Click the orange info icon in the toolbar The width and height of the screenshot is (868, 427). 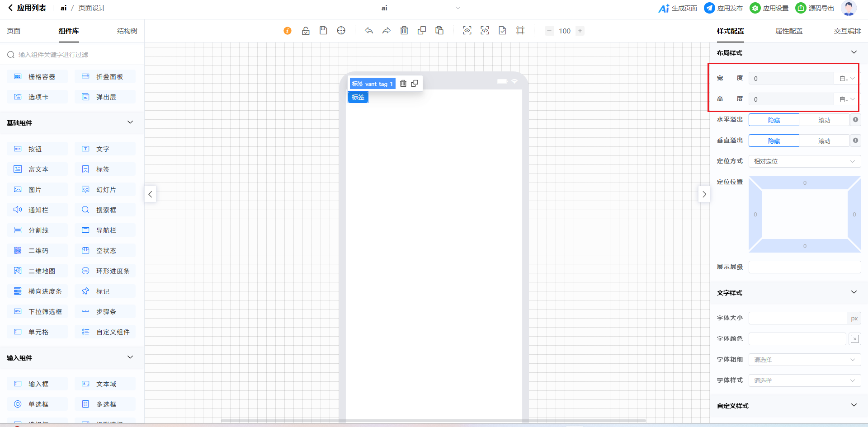pos(288,31)
